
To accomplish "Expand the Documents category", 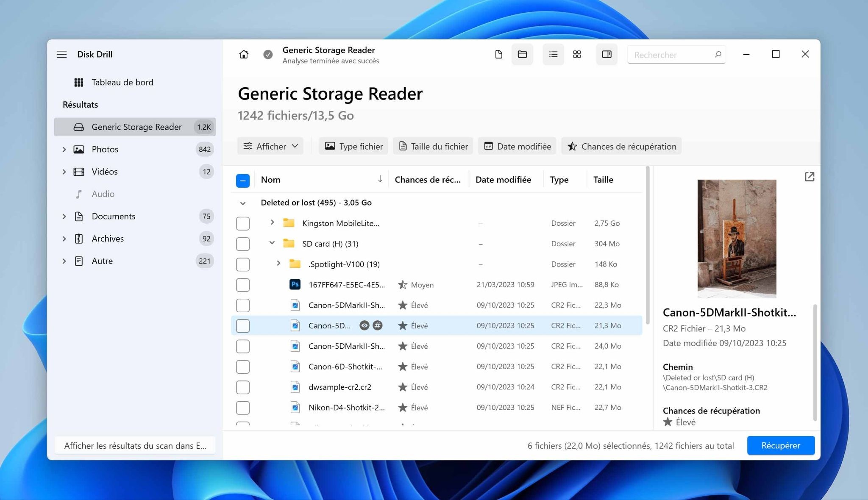I will (64, 216).
